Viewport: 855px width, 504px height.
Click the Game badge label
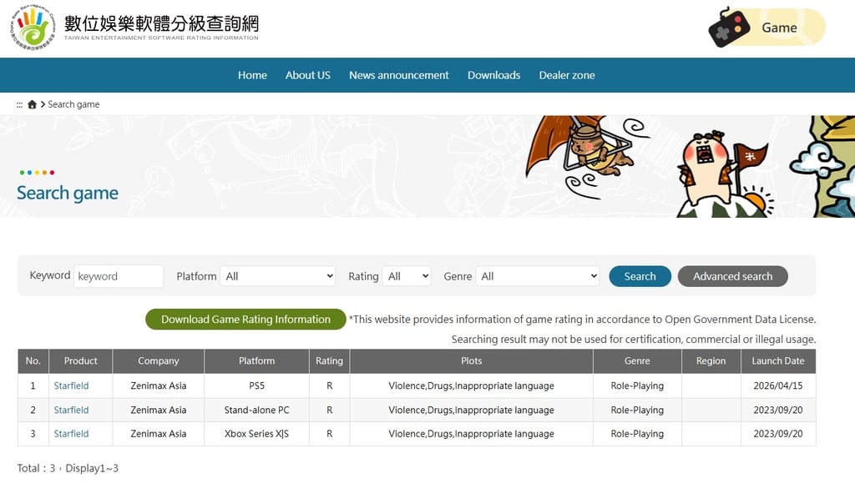click(x=779, y=28)
